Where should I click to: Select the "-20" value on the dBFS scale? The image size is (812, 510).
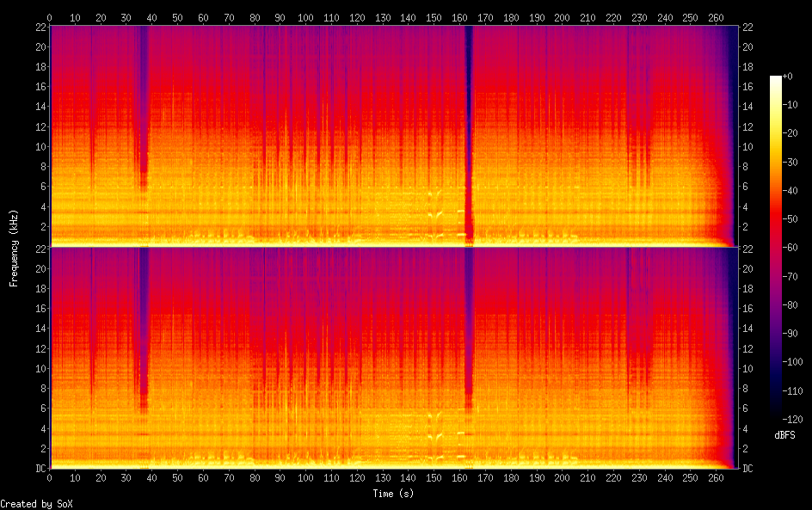tap(790, 133)
